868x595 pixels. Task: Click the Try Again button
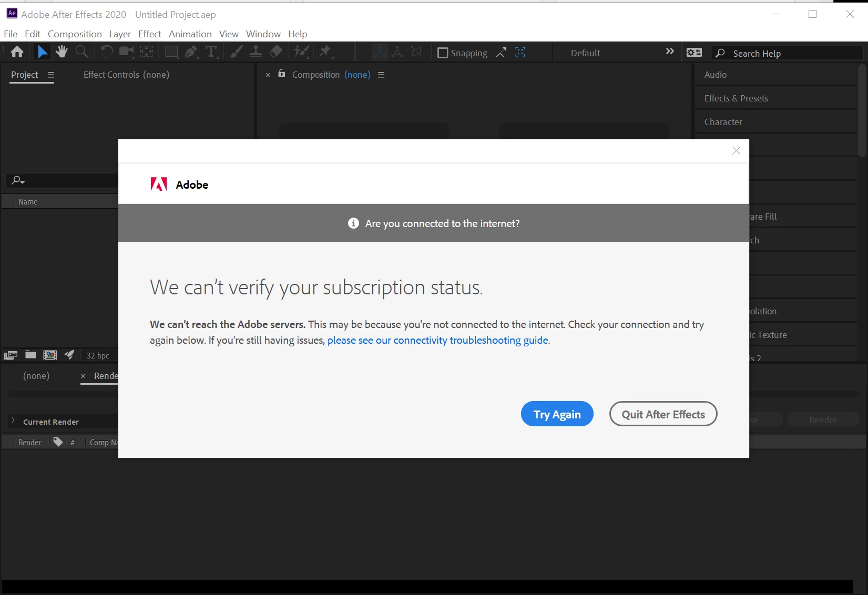(557, 414)
